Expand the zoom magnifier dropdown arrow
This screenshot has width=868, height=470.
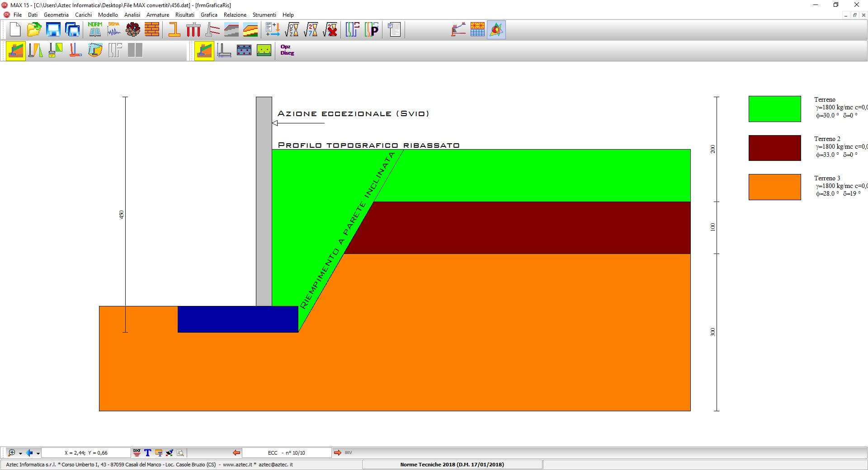coord(20,453)
